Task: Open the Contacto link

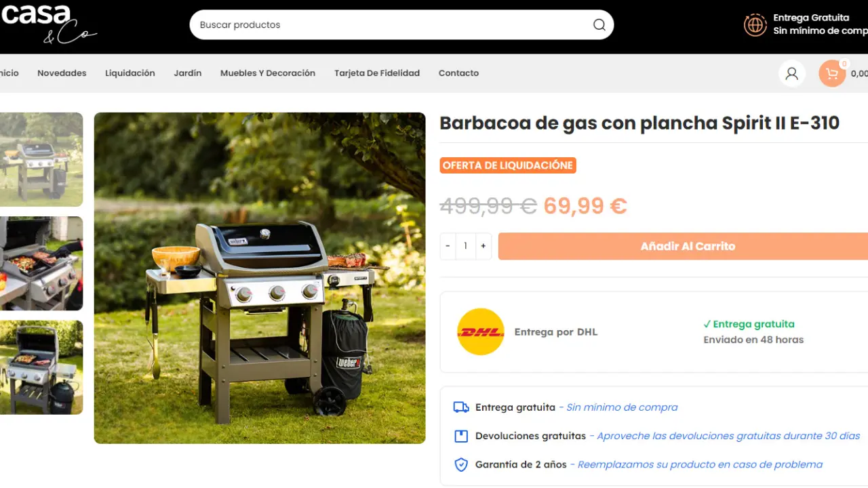Action: point(458,73)
